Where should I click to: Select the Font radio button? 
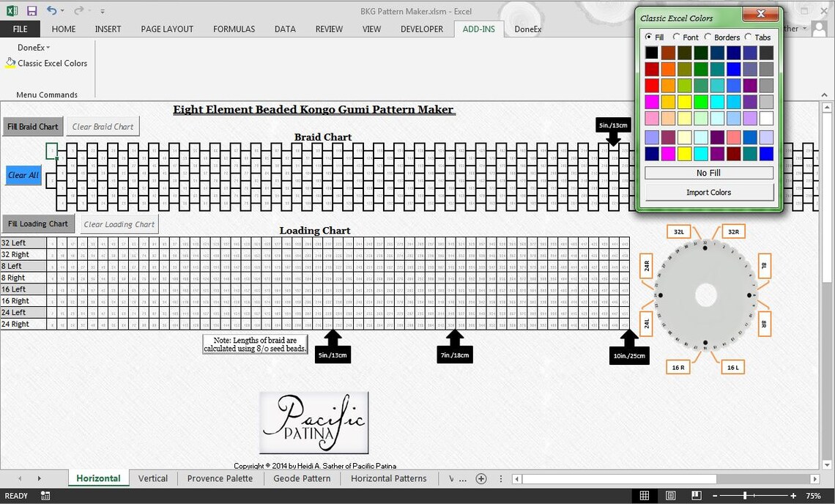pyautogui.click(x=678, y=37)
